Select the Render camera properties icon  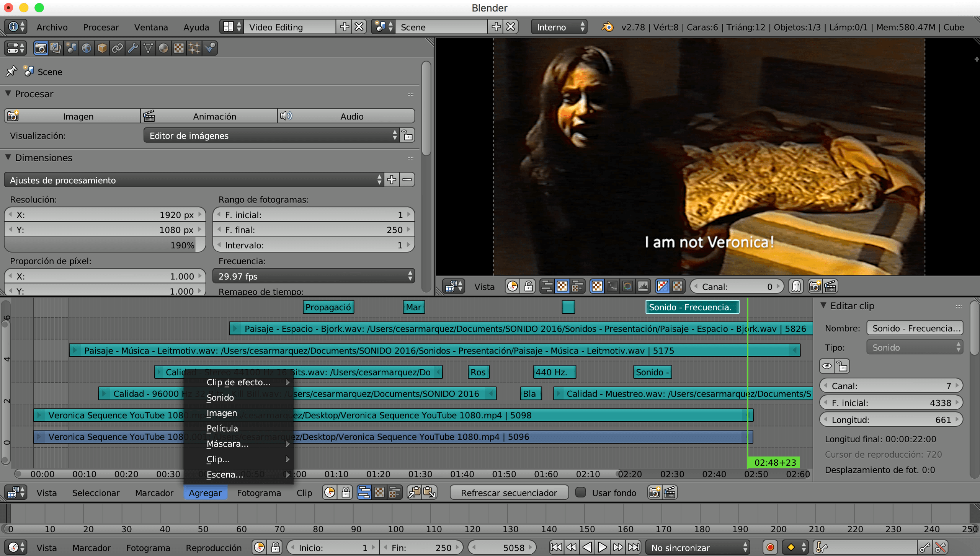[x=41, y=48]
